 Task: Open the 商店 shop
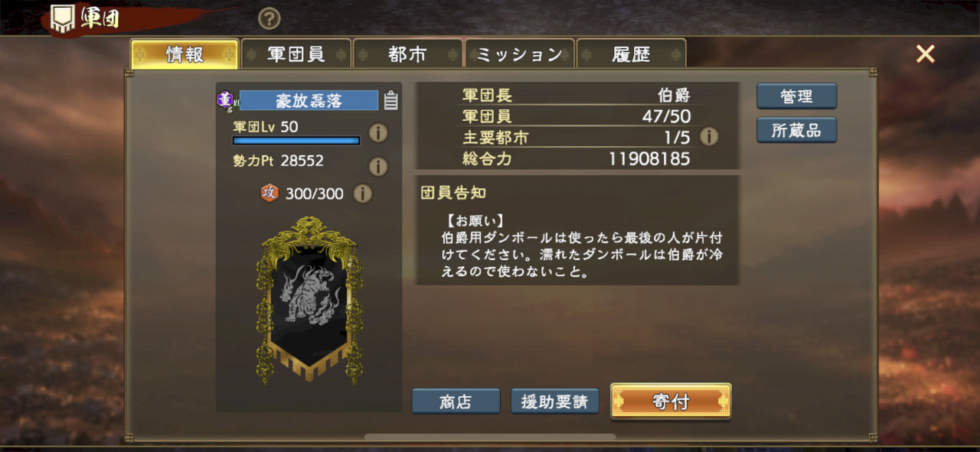click(x=456, y=402)
